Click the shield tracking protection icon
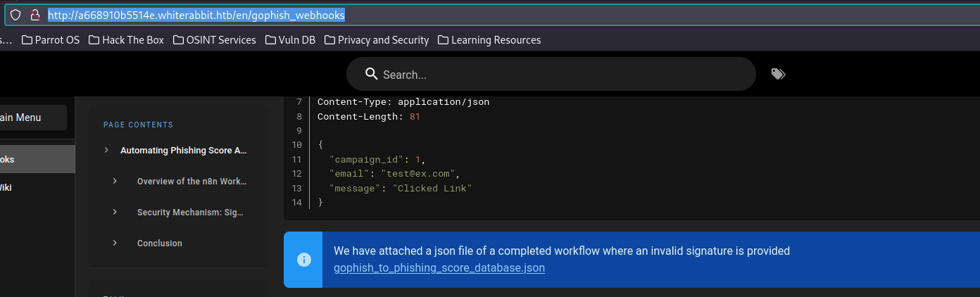Screen dimensions: 980x297 pos(15,15)
